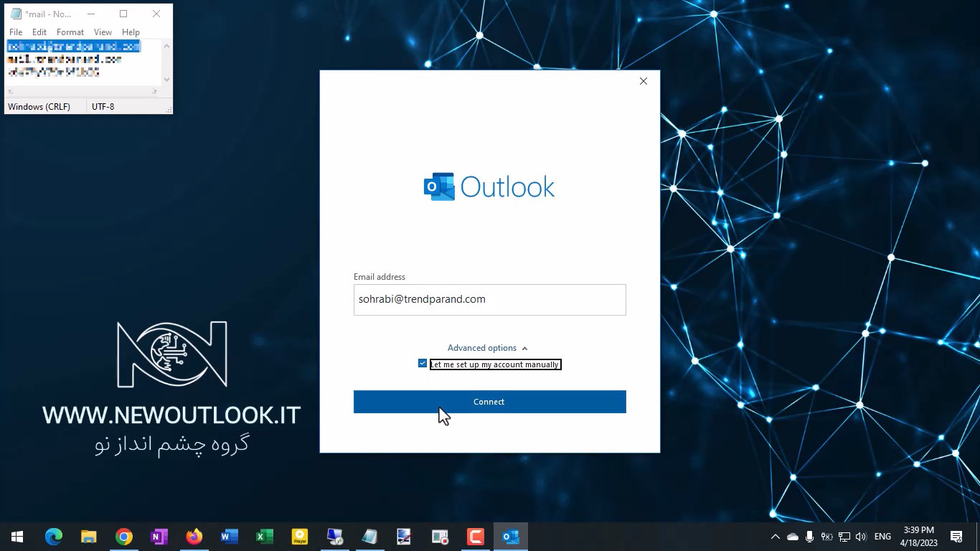Close the Outlook setup dialog

pyautogui.click(x=644, y=81)
